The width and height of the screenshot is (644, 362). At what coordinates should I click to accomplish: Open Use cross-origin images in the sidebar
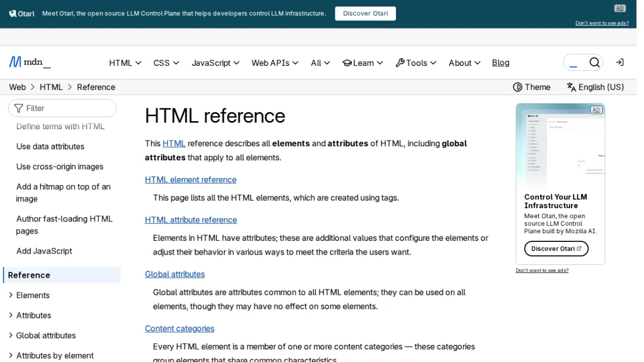60,166
